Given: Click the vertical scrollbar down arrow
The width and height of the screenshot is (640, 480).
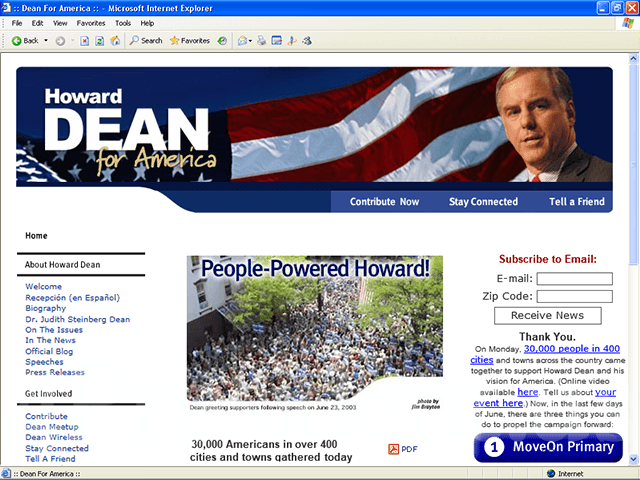Looking at the screenshot, I should tap(633, 459).
